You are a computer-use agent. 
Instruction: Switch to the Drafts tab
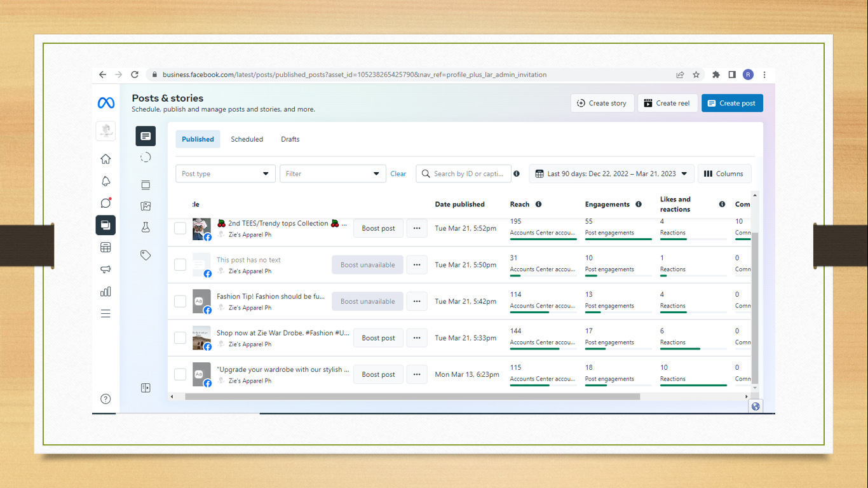pyautogui.click(x=290, y=139)
